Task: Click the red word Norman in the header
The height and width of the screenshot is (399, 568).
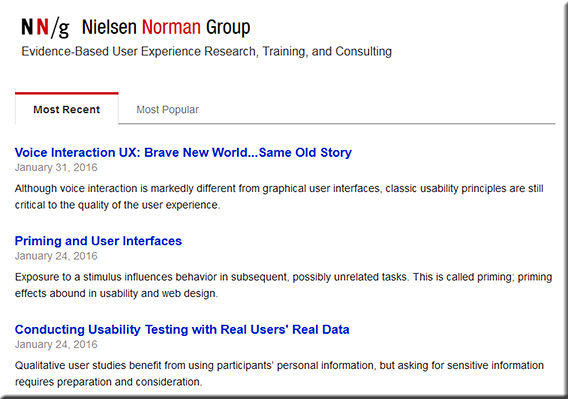Action: click(171, 27)
